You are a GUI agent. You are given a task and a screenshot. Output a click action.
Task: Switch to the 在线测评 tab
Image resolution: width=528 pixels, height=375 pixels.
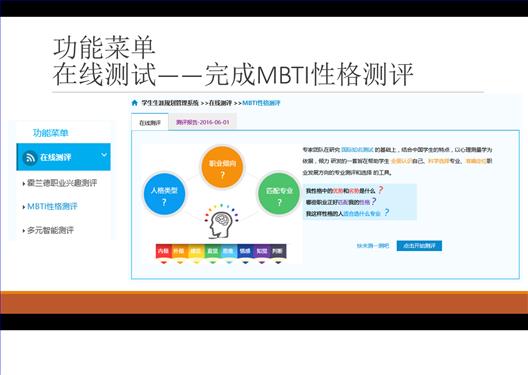pos(150,123)
